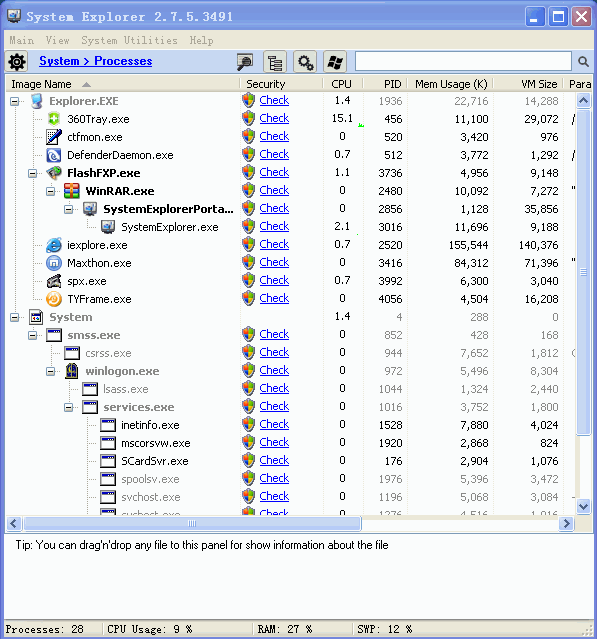This screenshot has height=639, width=597.
Task: Click the scroll up arrow of process list
Action: pyautogui.click(x=584, y=100)
